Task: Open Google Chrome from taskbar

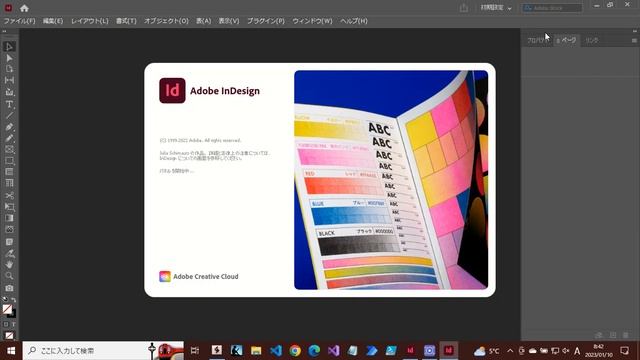Action: 295,351
